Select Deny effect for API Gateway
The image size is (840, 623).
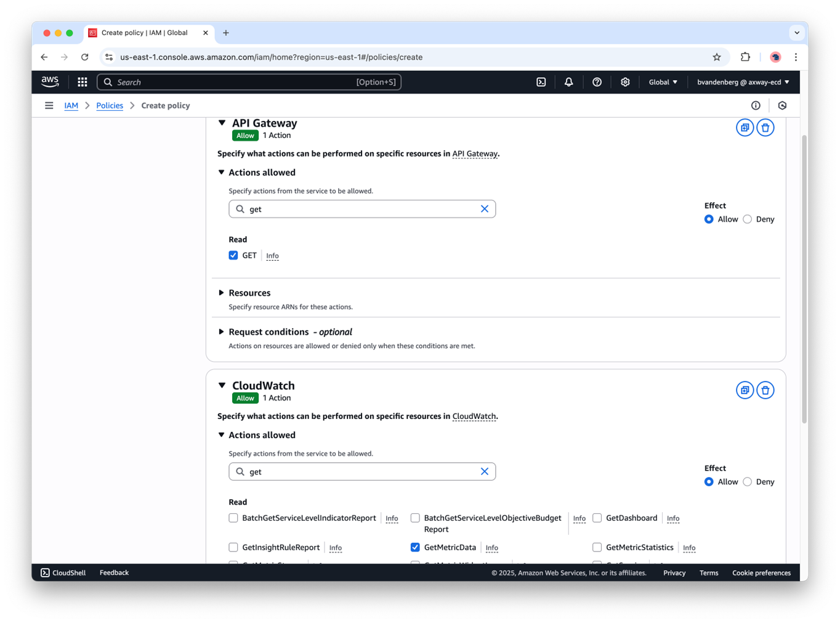click(747, 219)
